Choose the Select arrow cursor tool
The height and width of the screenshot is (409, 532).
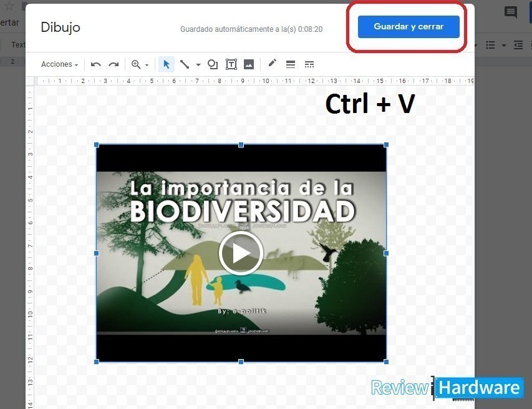click(x=167, y=64)
